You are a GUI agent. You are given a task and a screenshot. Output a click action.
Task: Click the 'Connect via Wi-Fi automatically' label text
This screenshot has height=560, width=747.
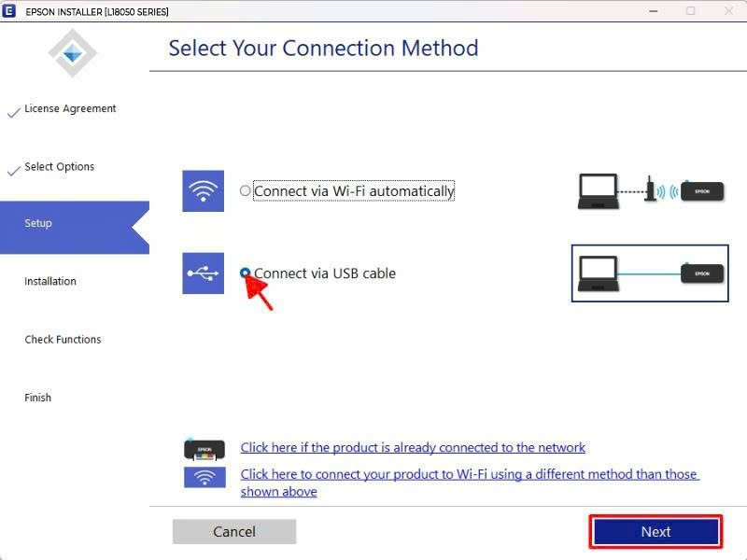point(354,191)
